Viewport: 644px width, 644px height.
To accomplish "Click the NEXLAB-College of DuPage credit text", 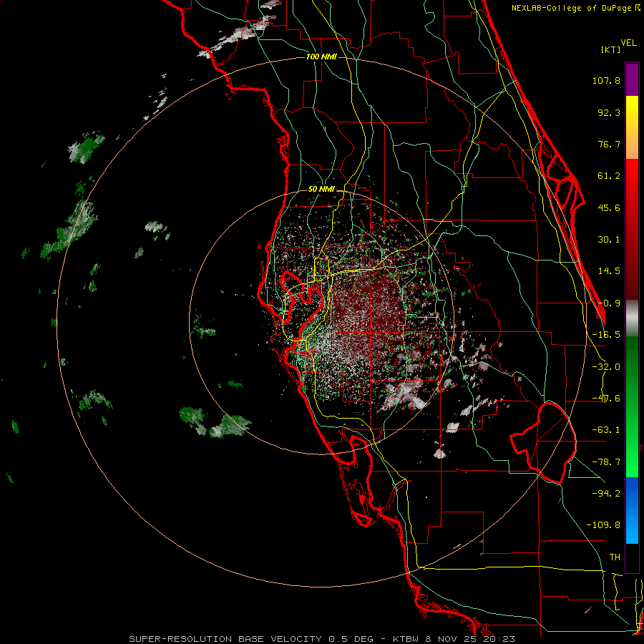I will [x=575, y=8].
